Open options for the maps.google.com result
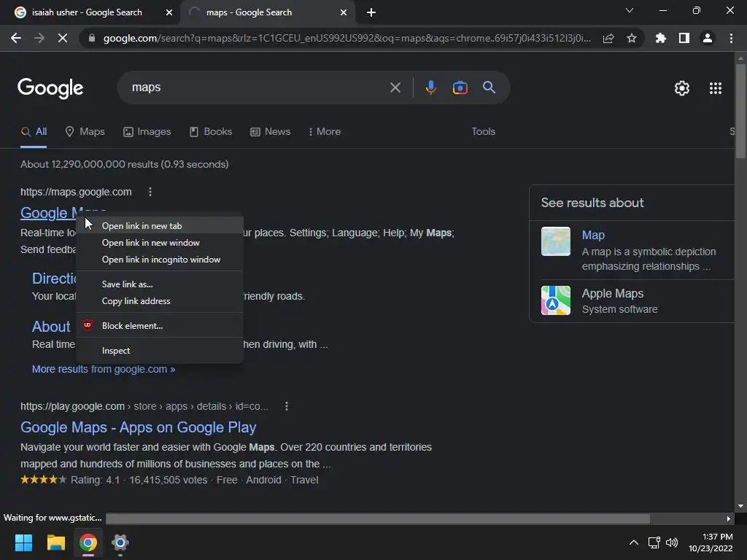 click(x=150, y=192)
